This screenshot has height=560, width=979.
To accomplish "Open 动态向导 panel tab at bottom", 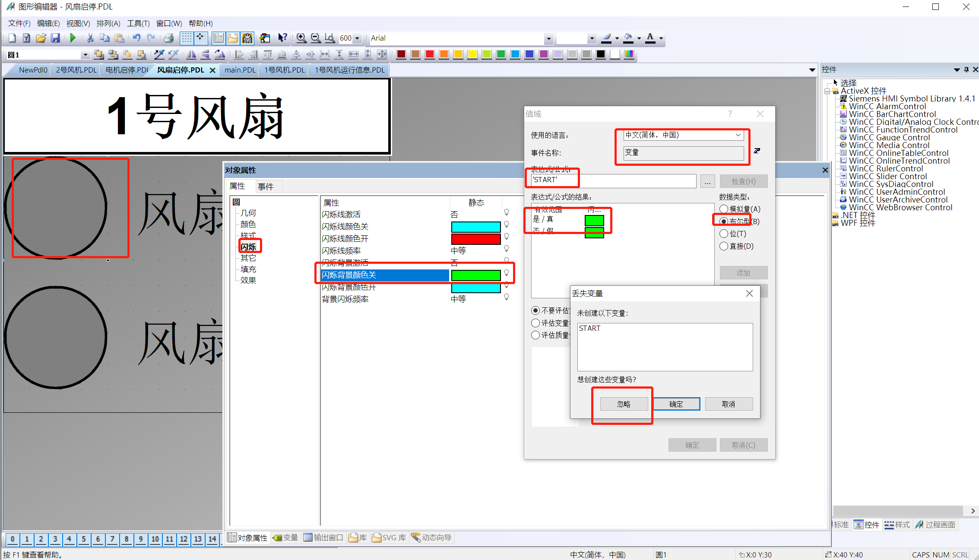I will tap(431, 538).
